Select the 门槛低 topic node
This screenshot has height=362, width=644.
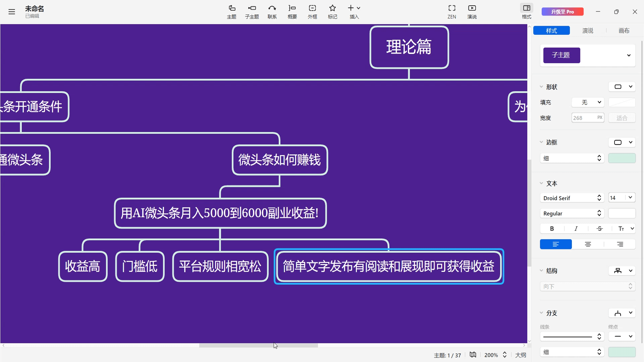tap(140, 266)
